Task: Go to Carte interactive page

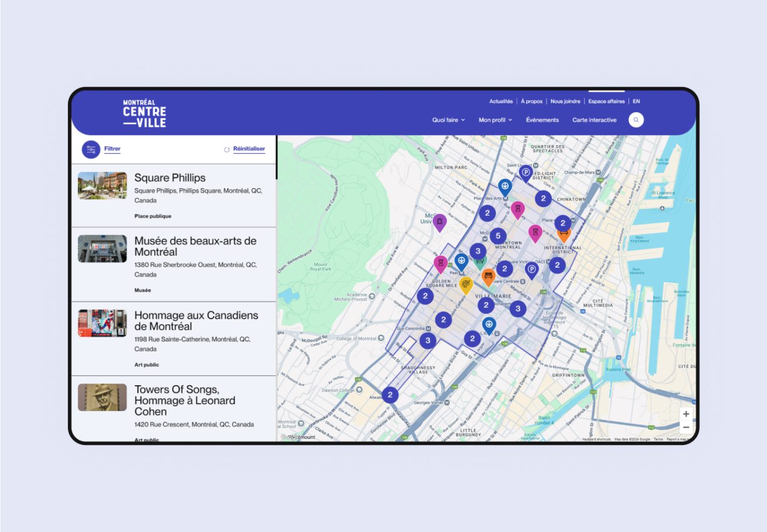Action: coord(594,120)
